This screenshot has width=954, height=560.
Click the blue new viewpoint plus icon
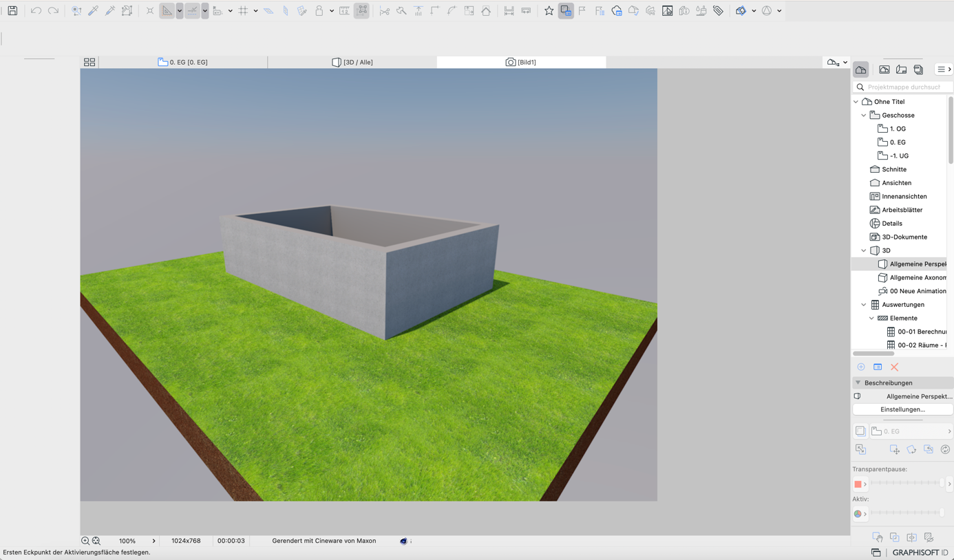pyautogui.click(x=861, y=367)
